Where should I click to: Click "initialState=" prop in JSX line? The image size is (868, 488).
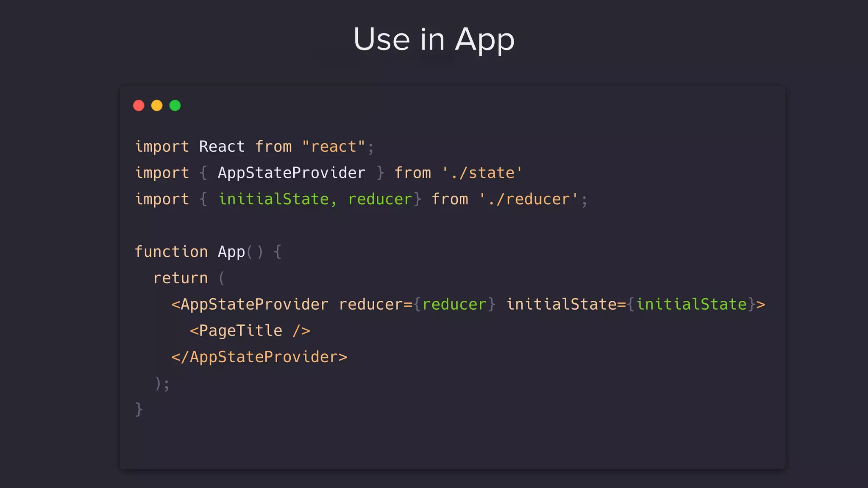point(566,305)
